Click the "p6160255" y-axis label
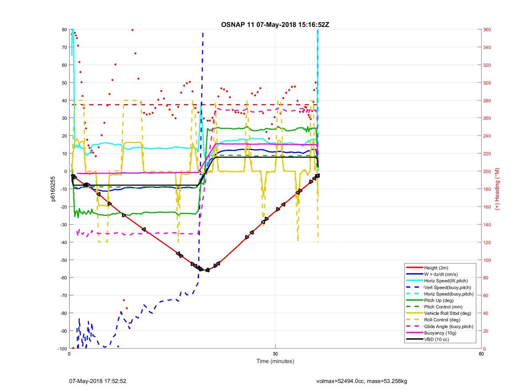The height and width of the screenshot is (392, 532). coord(53,189)
